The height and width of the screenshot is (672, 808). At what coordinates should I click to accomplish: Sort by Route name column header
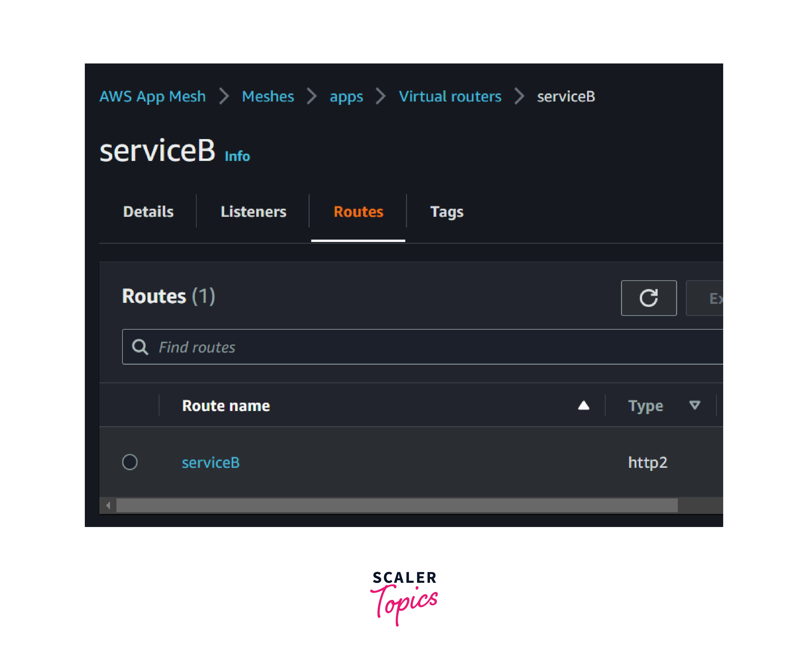click(x=226, y=406)
